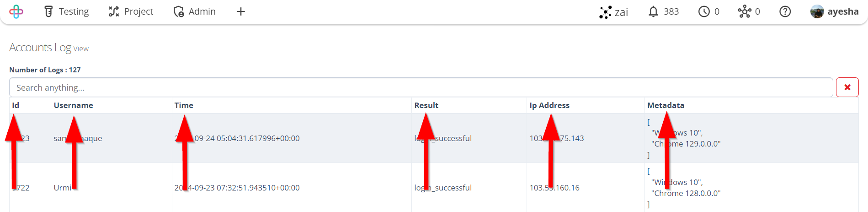
Task: Sort by the Id column header
Action: tap(16, 105)
